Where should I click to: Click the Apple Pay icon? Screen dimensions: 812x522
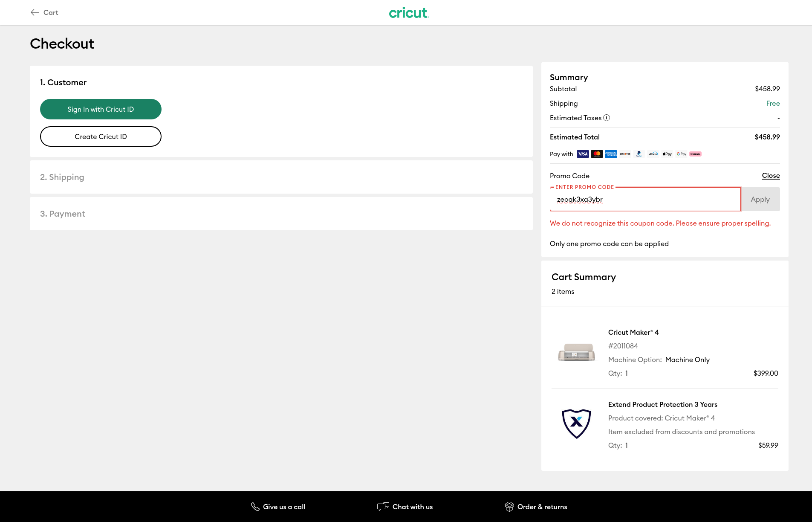click(x=667, y=154)
